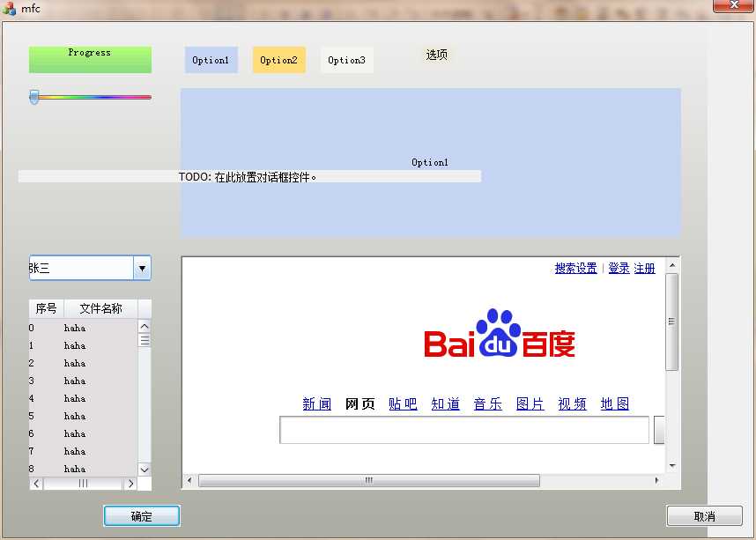The height and width of the screenshot is (540, 756).
Task: Open the 知道 link
Action: tap(445, 403)
